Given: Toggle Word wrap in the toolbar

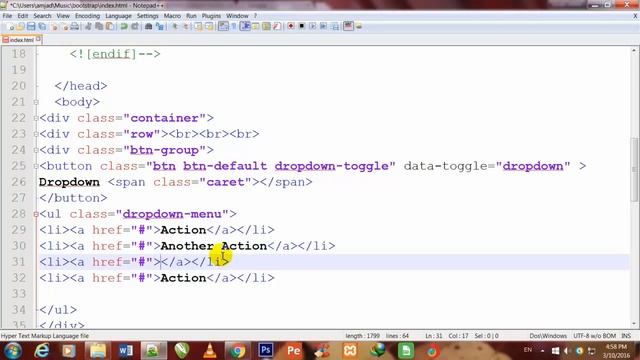Looking at the screenshot, I should [x=223, y=27].
